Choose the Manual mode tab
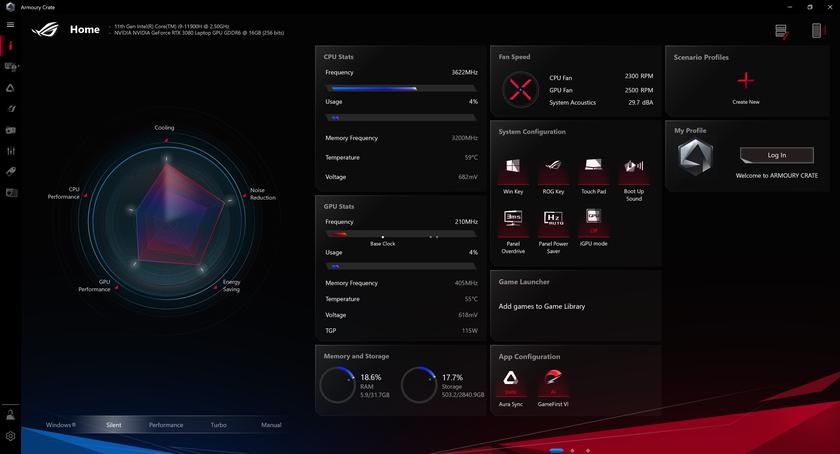The width and height of the screenshot is (840, 454). point(271,425)
